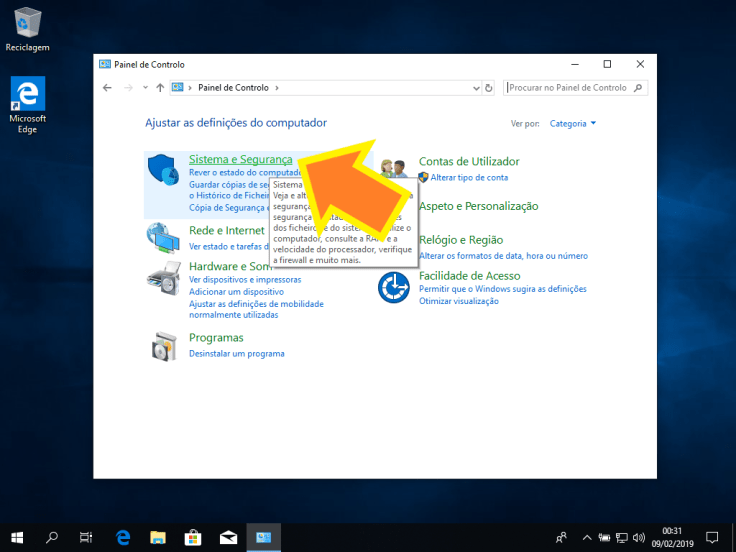Open recent locations dropdown arrow
736x552 pixels.
point(145,88)
